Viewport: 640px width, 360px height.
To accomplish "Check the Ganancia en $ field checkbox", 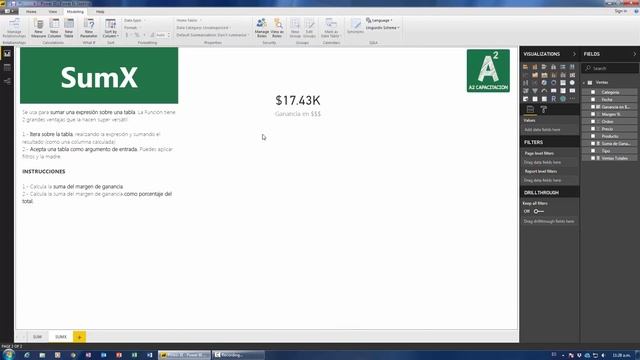I will coord(593,107).
